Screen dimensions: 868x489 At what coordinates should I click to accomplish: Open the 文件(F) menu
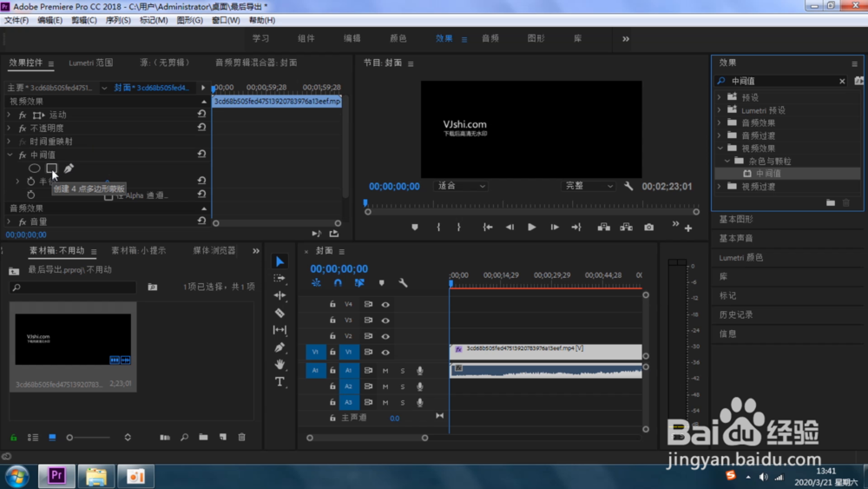tap(16, 20)
